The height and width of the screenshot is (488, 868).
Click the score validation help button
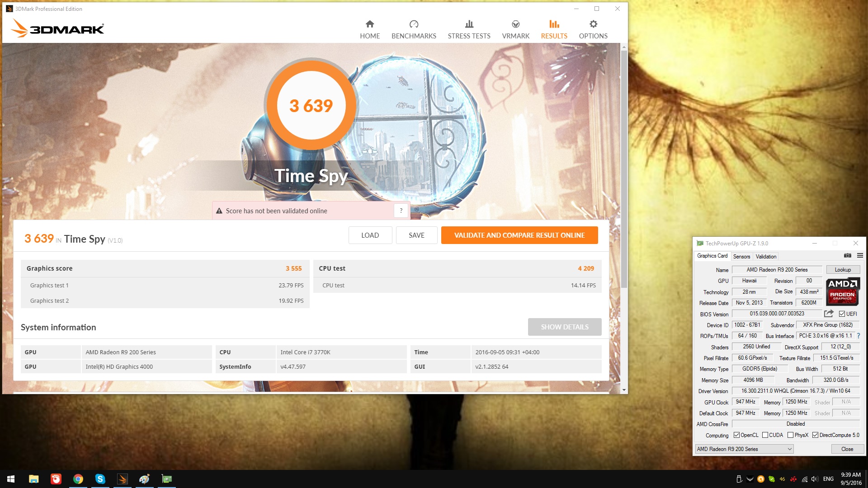point(401,211)
